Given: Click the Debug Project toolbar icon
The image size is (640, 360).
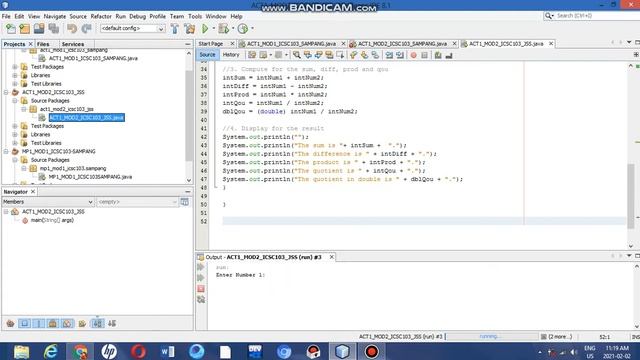Looking at the screenshot, I should (x=223, y=29).
